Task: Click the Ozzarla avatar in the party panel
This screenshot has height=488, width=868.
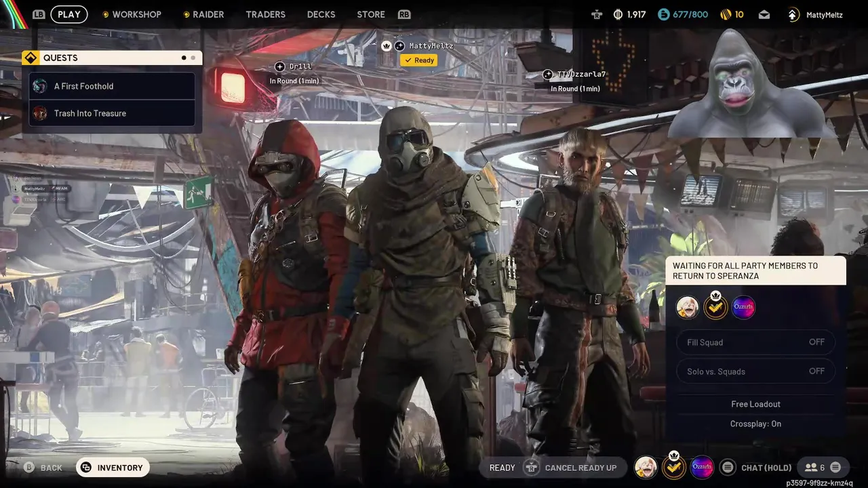Action: pos(743,308)
